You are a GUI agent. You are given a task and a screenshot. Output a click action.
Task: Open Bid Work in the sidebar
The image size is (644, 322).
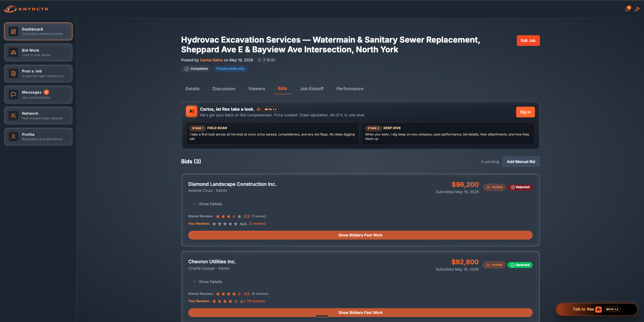tap(38, 52)
